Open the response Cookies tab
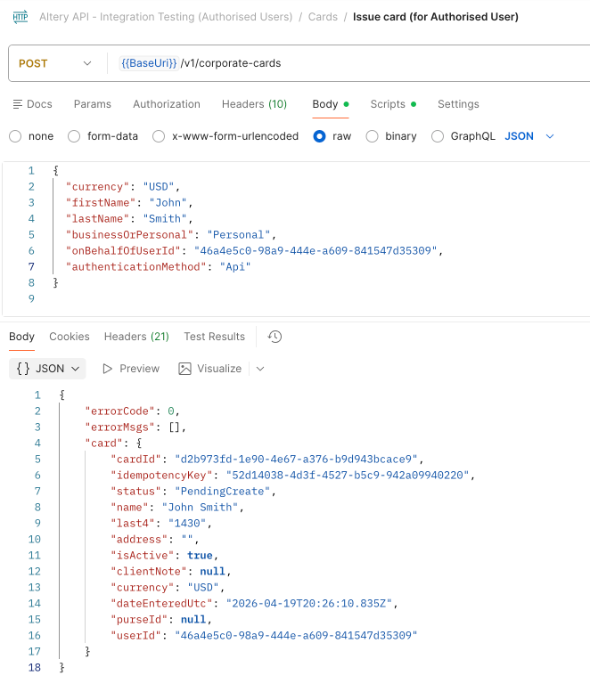 (x=70, y=337)
